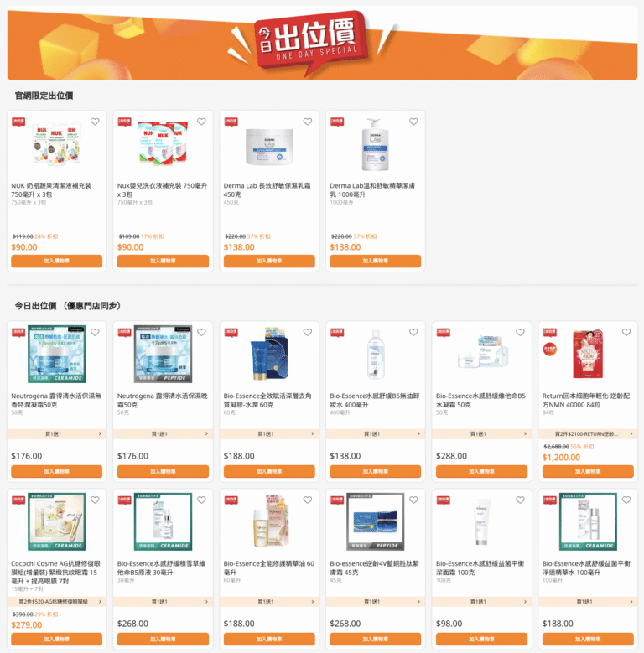Viewport: 644px width, 653px height.
Task: Expand 買2件$2100 promo on Return NMN
Action: [588, 434]
